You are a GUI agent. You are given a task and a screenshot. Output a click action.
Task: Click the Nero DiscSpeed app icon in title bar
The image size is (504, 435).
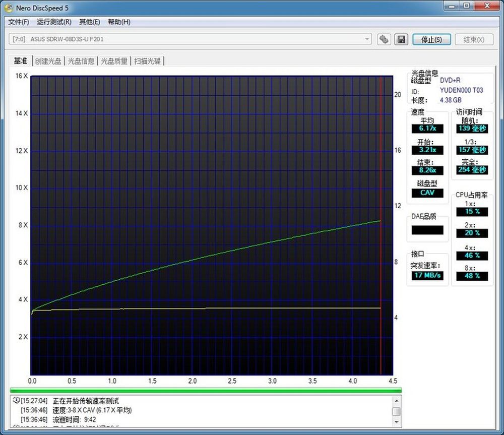click(9, 8)
